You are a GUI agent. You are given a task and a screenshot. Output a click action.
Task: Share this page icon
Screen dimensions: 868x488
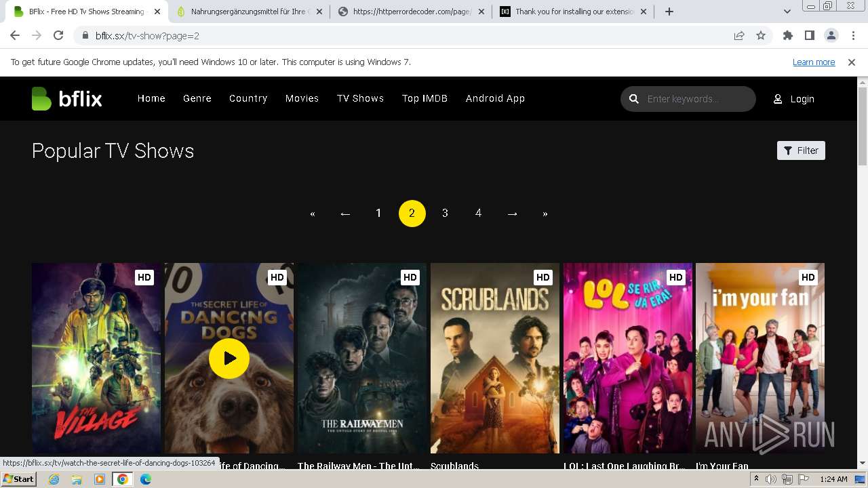[x=739, y=36]
